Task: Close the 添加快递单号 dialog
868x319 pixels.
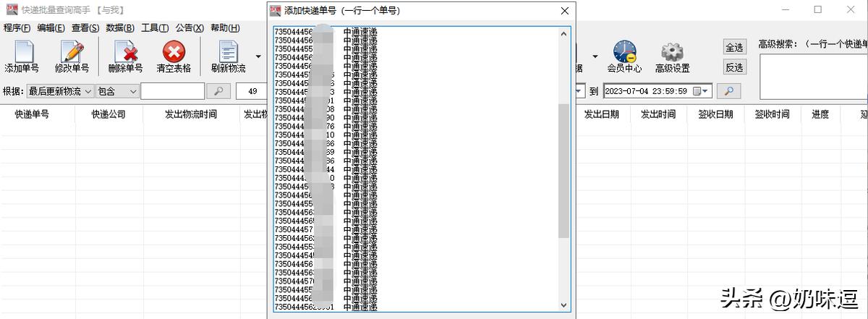Action: (565, 11)
